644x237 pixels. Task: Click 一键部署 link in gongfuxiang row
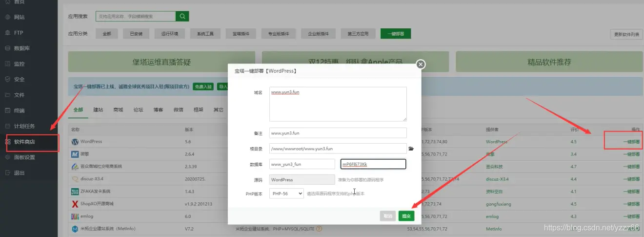click(631, 204)
